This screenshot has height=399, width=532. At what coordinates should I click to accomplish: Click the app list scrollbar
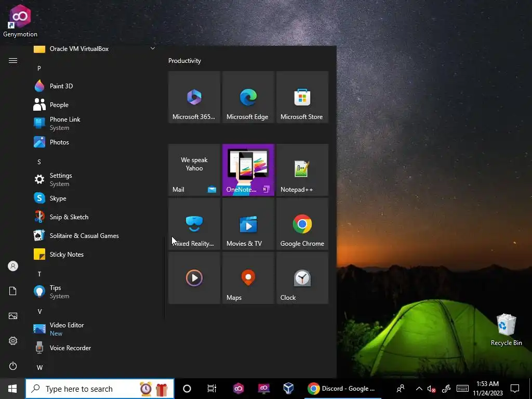[x=165, y=278]
